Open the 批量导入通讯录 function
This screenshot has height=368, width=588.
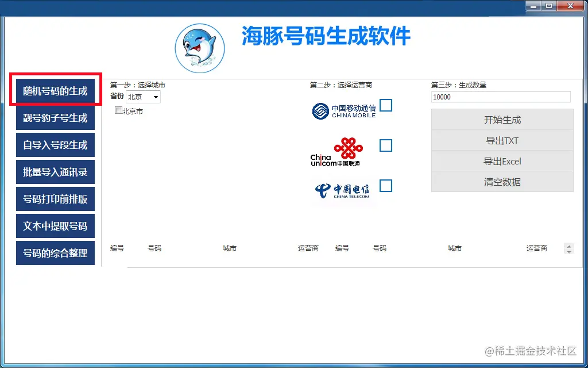pyautogui.click(x=55, y=171)
